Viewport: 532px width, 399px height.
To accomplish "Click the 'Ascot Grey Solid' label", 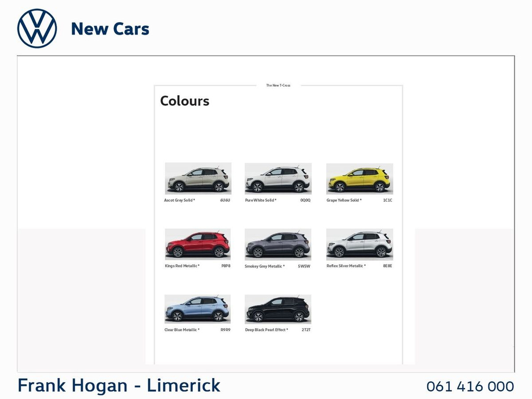I will pos(179,200).
